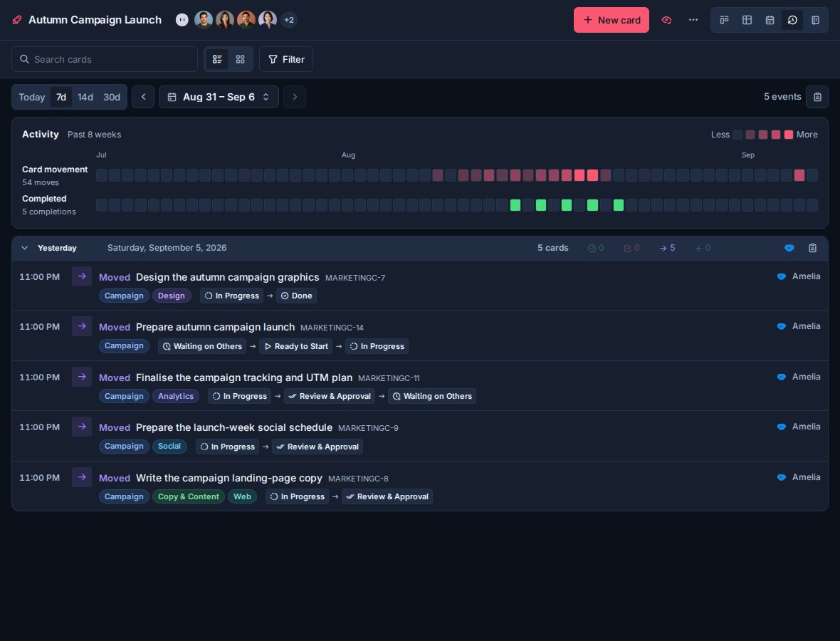This screenshot has width=840, height=641.
Task: Click the Design tag on MARKETINGC-7
Action: pos(172,296)
